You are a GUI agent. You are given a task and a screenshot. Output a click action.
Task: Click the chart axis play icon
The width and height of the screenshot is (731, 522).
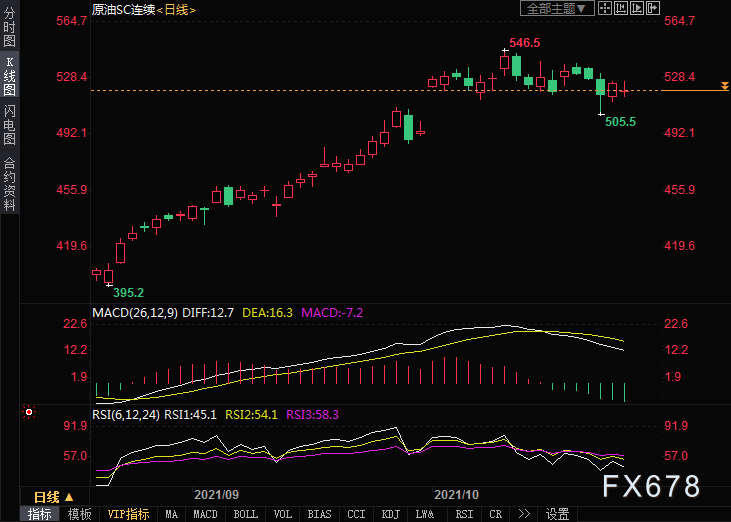click(636, 8)
